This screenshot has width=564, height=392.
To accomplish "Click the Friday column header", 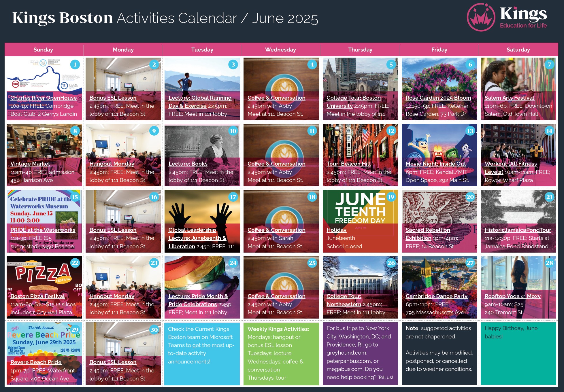I will pos(439,50).
